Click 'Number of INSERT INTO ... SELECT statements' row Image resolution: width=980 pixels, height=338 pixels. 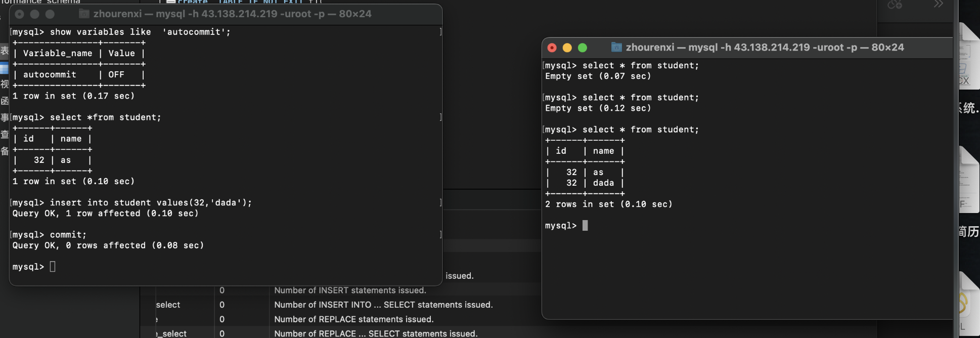click(383, 305)
